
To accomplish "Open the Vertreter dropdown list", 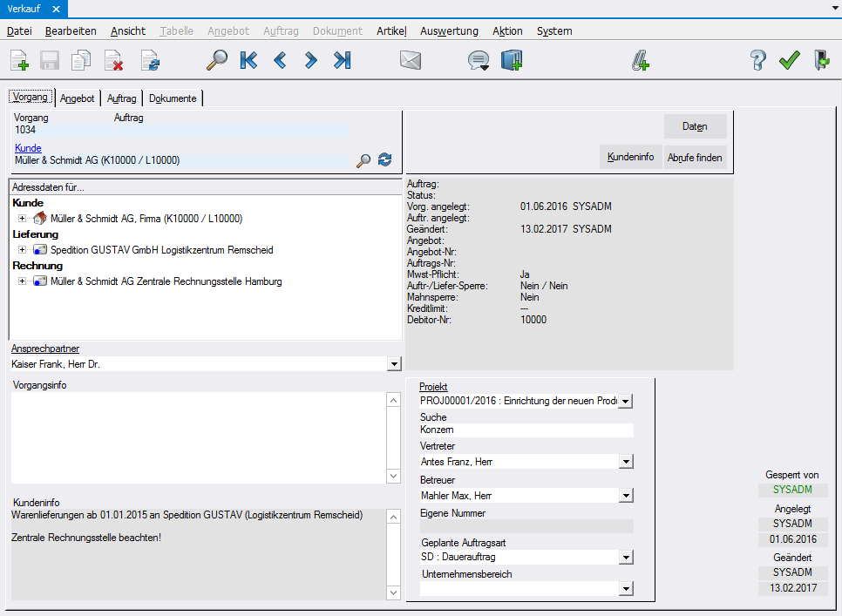I will [x=625, y=462].
